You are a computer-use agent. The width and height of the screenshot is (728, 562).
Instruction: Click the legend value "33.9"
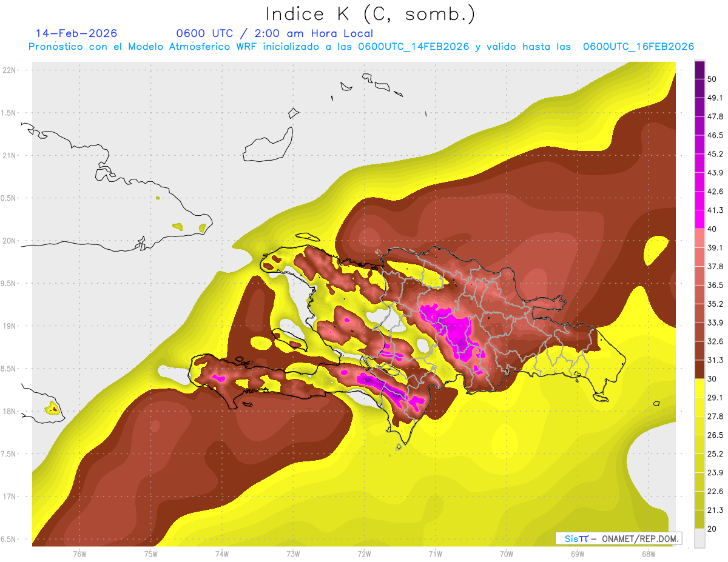pos(715,323)
